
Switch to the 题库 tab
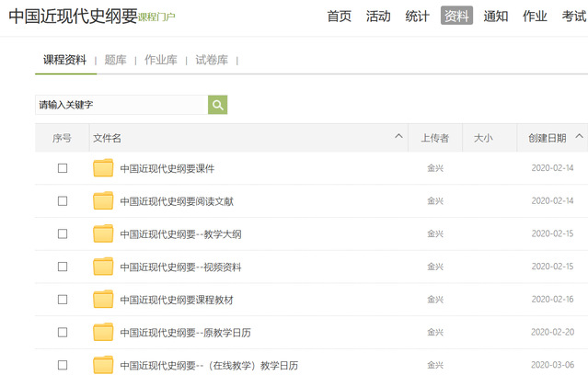(115, 60)
